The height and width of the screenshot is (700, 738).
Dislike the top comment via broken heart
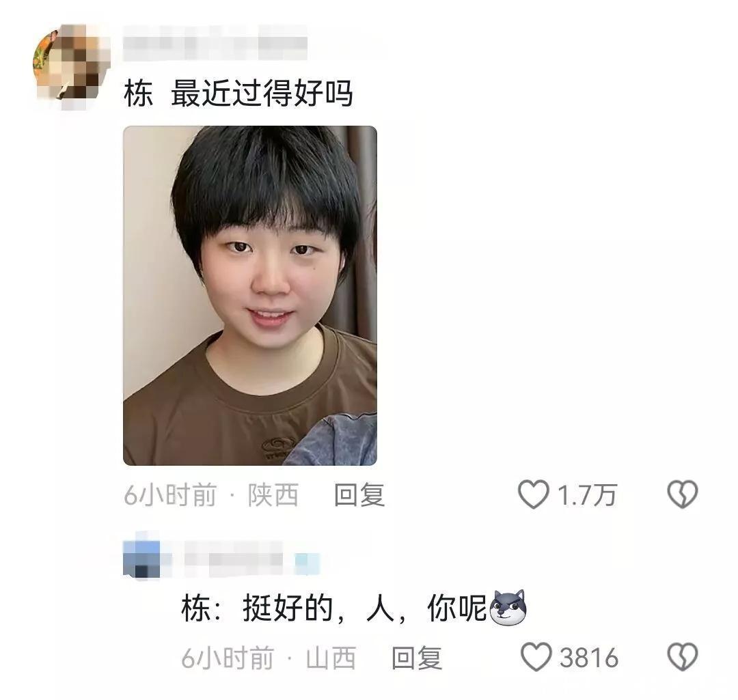point(683,494)
